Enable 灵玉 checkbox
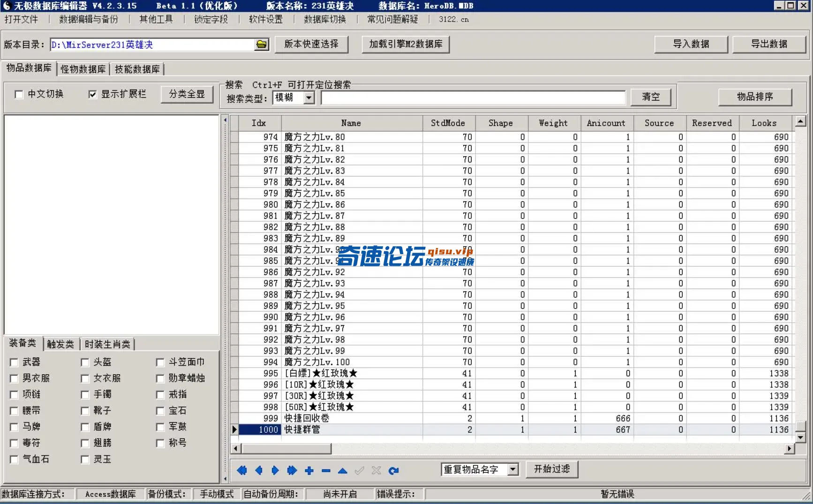The image size is (813, 504). 85,459
